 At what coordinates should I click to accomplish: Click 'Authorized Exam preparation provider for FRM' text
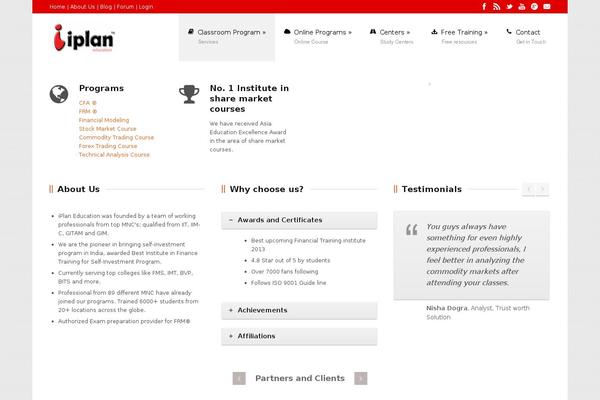[x=124, y=321]
